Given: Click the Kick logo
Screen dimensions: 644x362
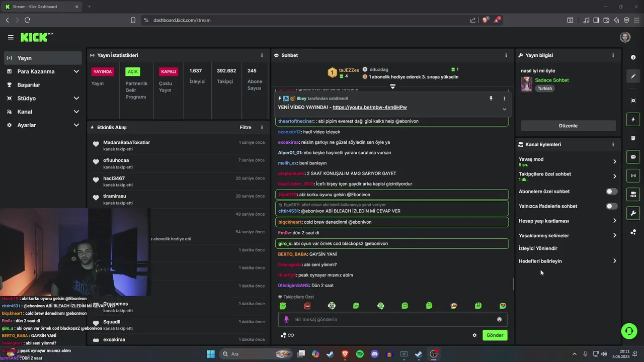Looking at the screenshot, I should pos(37,37).
